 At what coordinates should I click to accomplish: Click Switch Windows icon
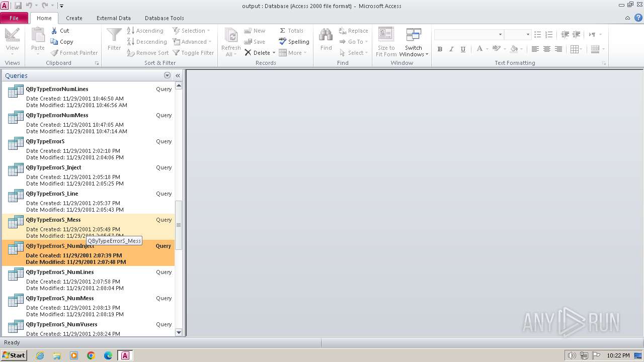[x=414, y=35]
